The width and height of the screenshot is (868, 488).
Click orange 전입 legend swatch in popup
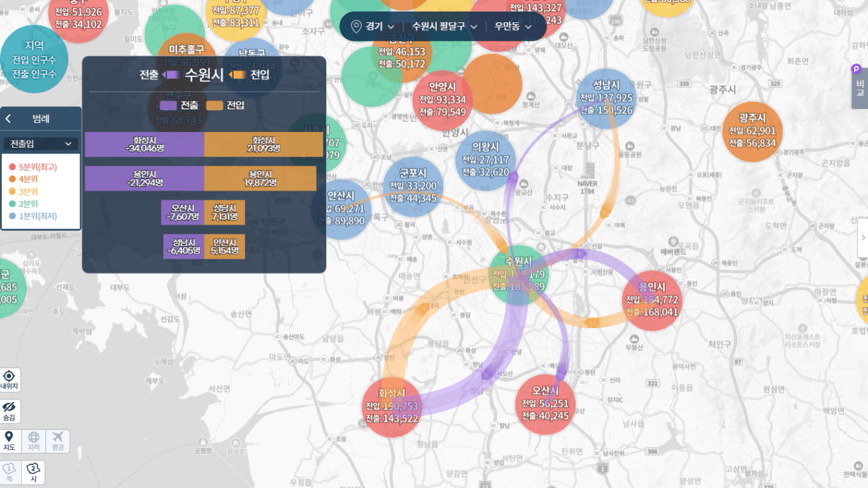pos(215,106)
